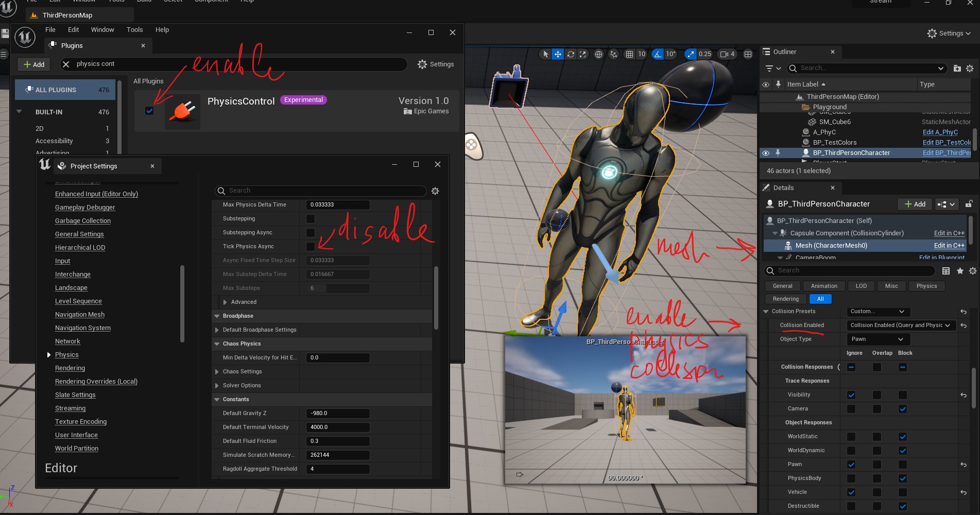
Task: Toggle world coordinate space globe icon
Action: (x=597, y=54)
